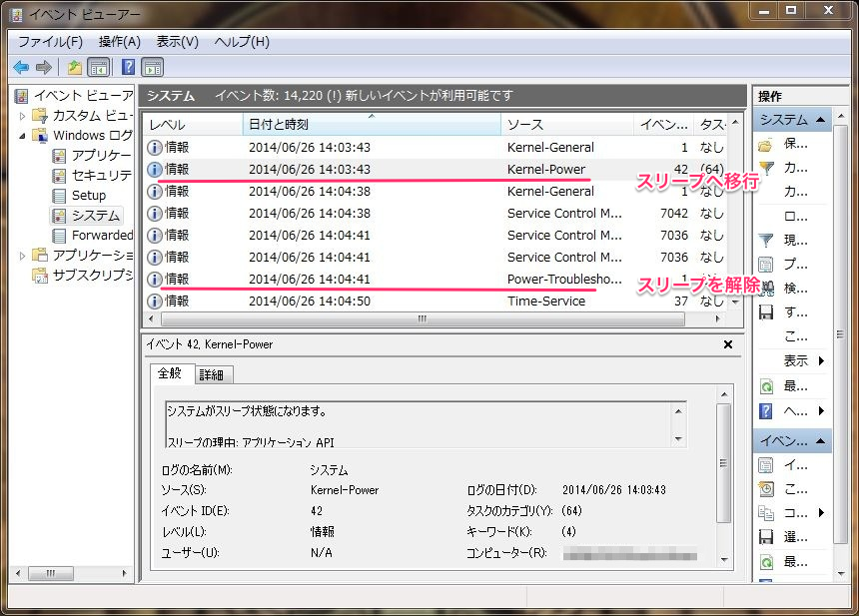The image size is (859, 616).
Task: Click the info icon of Time-Service row
Action: point(155,302)
